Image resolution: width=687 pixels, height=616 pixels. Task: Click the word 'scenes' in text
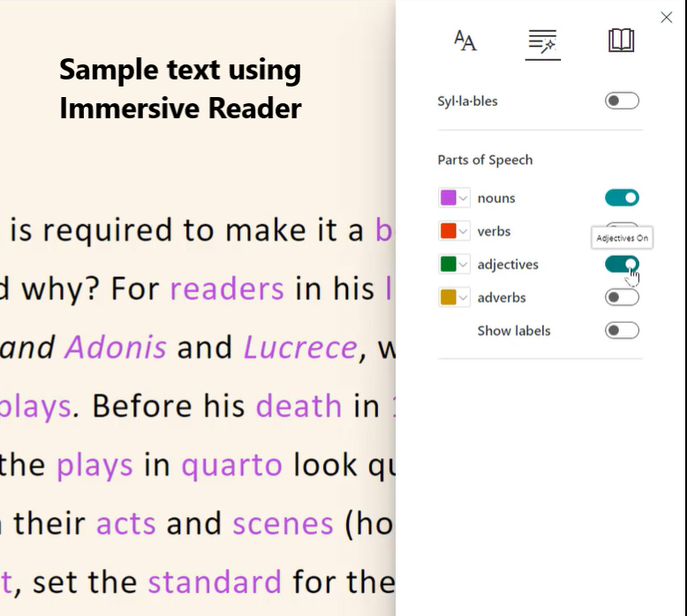(x=283, y=524)
